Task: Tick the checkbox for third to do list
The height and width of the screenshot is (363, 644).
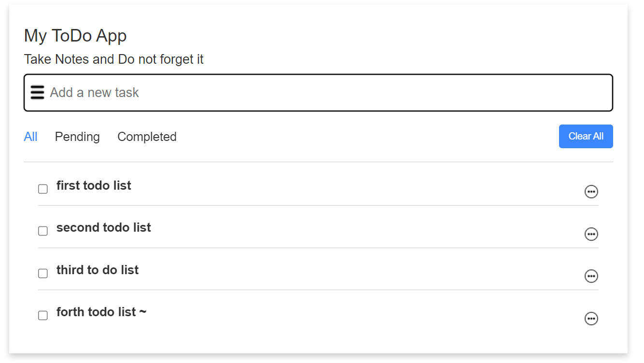Action: (43, 273)
